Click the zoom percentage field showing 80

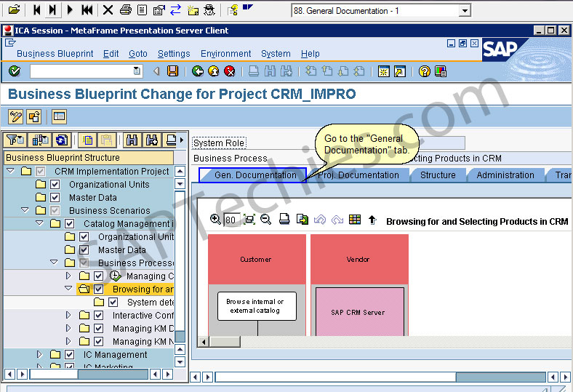click(x=232, y=220)
